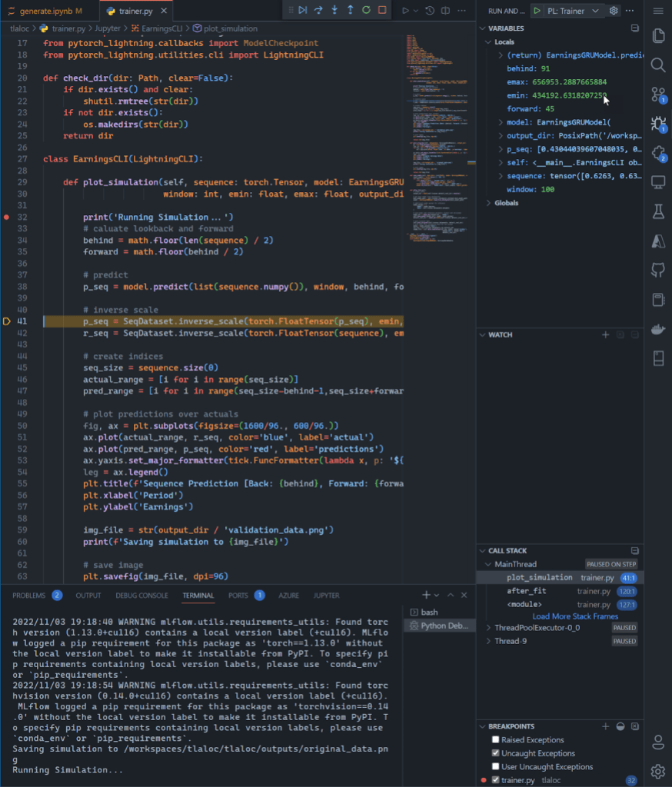Select the after_fit stack frame
The width and height of the screenshot is (672, 787).
pyautogui.click(x=560, y=591)
